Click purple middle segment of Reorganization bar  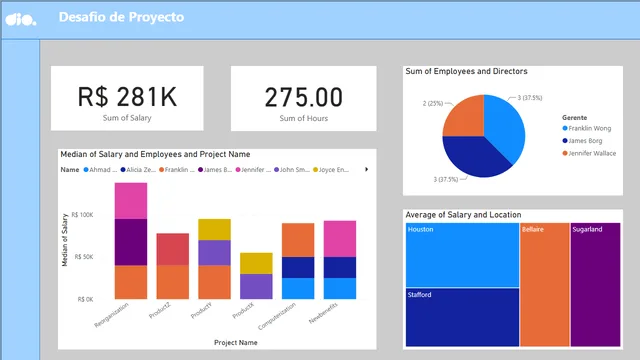click(x=131, y=242)
